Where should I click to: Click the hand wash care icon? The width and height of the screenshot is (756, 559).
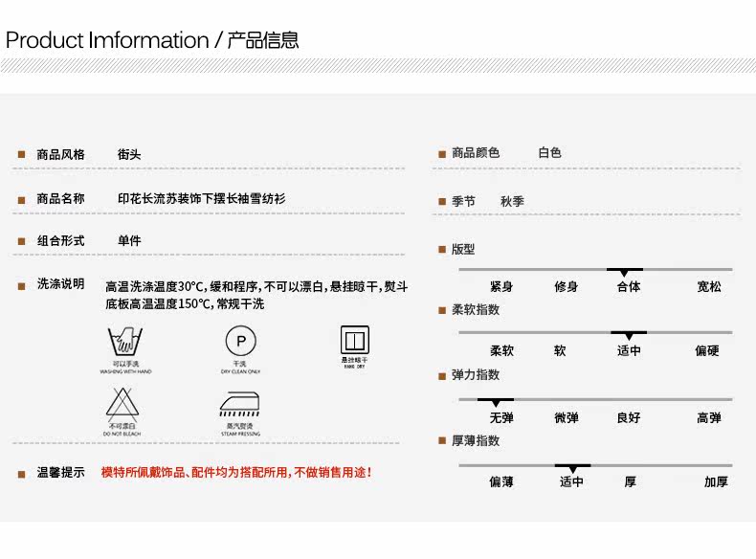click(124, 342)
